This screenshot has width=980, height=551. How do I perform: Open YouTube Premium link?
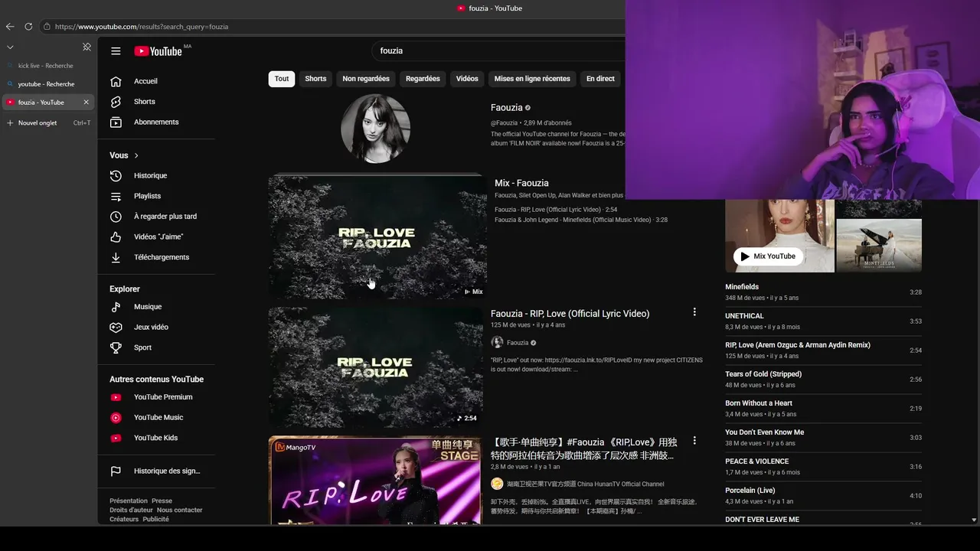click(x=162, y=397)
